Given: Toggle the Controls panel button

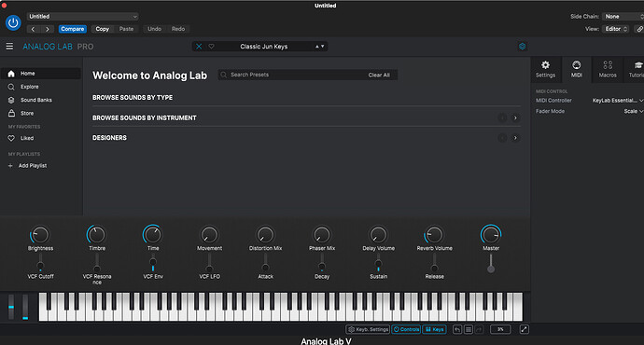Looking at the screenshot, I should click(x=406, y=329).
